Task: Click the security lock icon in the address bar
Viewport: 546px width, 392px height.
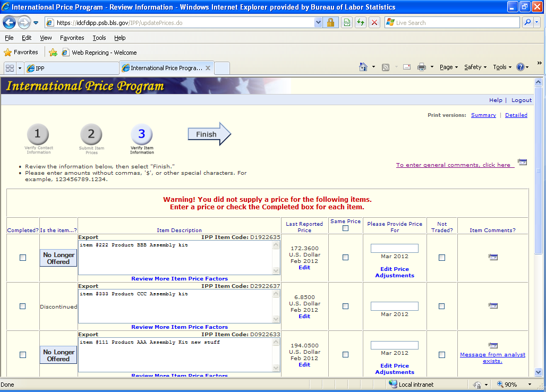Action: click(x=330, y=23)
